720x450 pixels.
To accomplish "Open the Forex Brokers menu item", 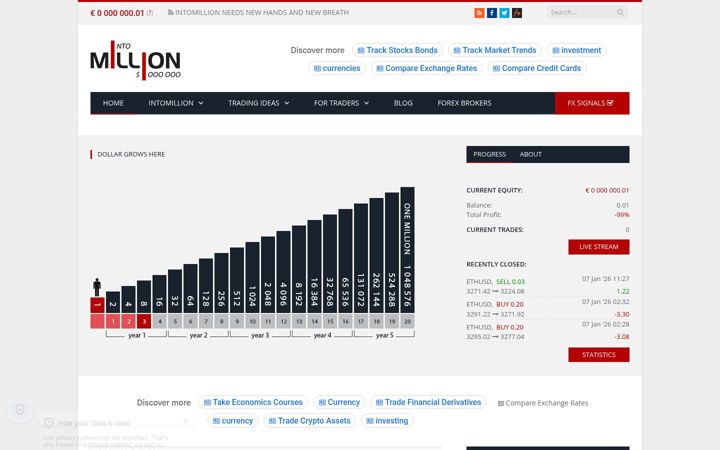I will (x=464, y=103).
